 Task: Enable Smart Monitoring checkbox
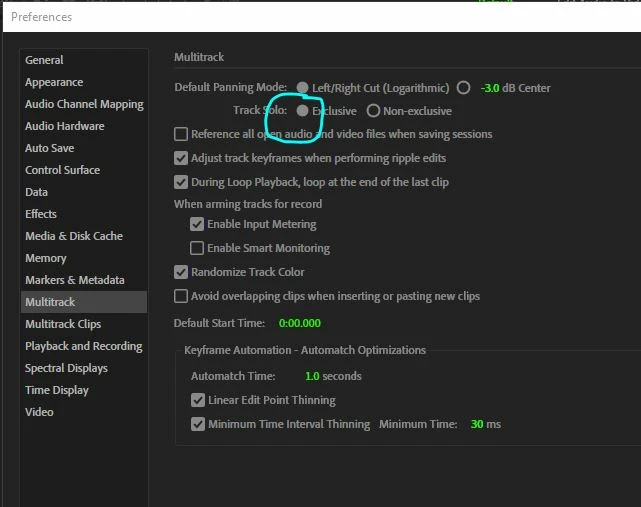(197, 248)
